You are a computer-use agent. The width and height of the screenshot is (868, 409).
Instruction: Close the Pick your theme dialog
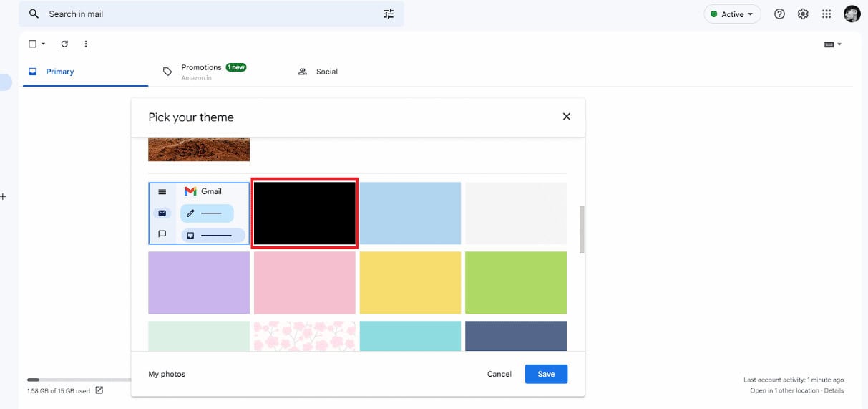[567, 116]
